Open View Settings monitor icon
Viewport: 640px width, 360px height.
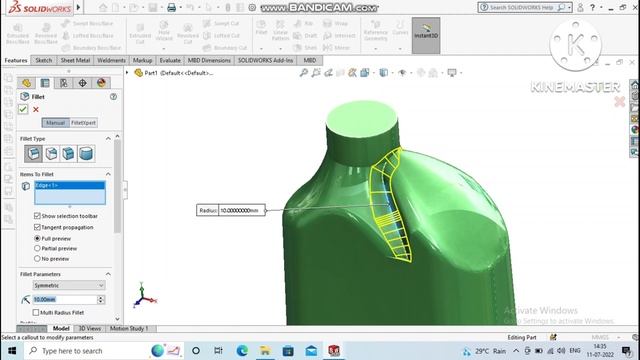452,73
